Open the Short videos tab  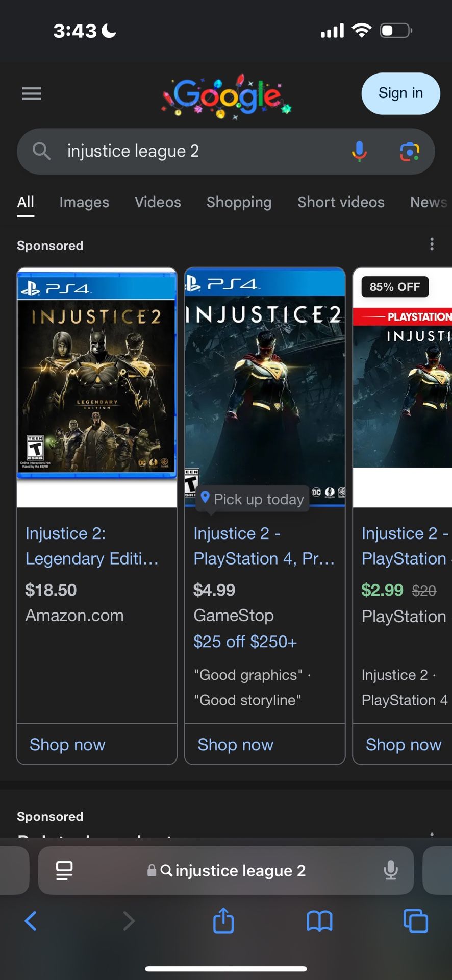(341, 202)
